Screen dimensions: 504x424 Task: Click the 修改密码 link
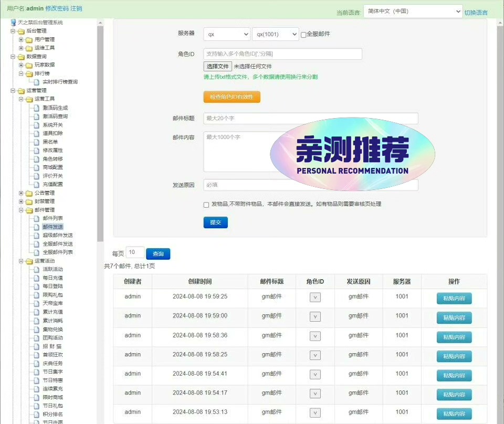click(57, 8)
